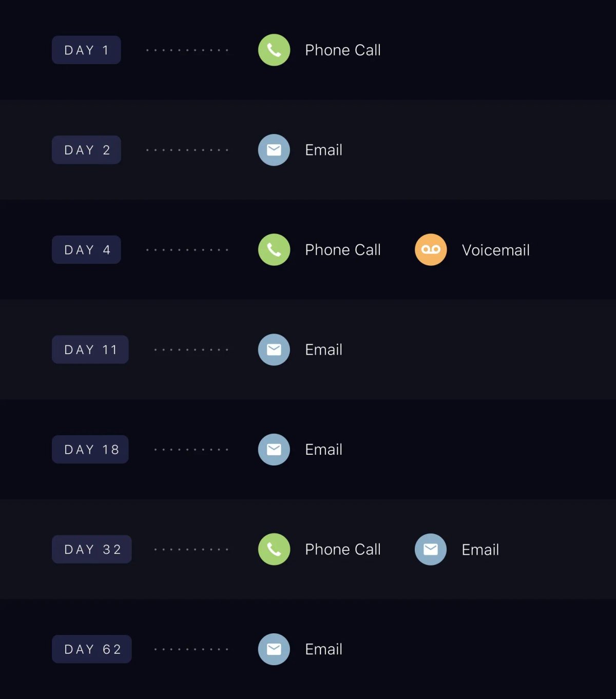Open the orange Voicemail icon
This screenshot has width=616, height=699.
(x=431, y=250)
